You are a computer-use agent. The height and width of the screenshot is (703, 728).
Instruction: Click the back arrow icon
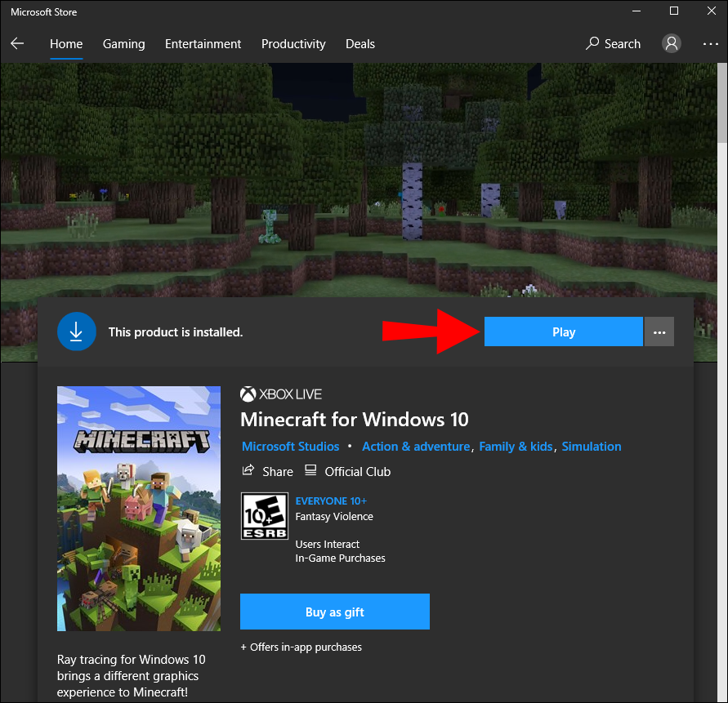point(17,43)
